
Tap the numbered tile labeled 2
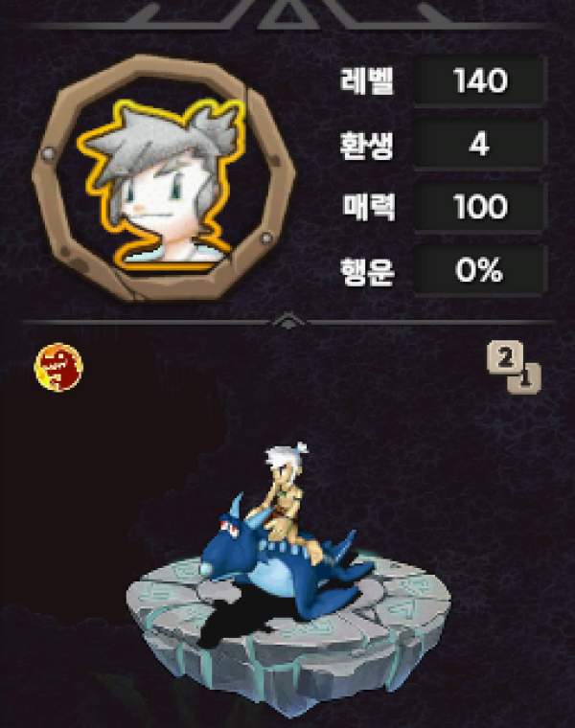click(504, 356)
